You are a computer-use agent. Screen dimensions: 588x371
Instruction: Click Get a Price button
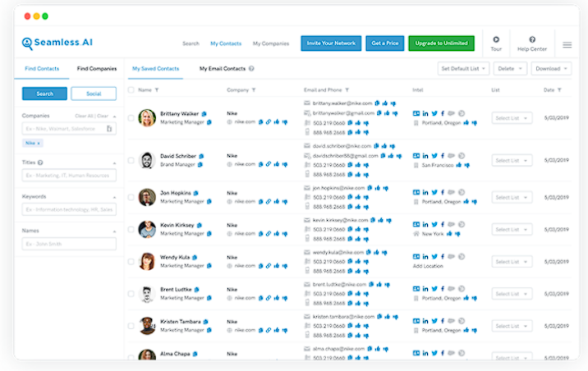click(385, 44)
